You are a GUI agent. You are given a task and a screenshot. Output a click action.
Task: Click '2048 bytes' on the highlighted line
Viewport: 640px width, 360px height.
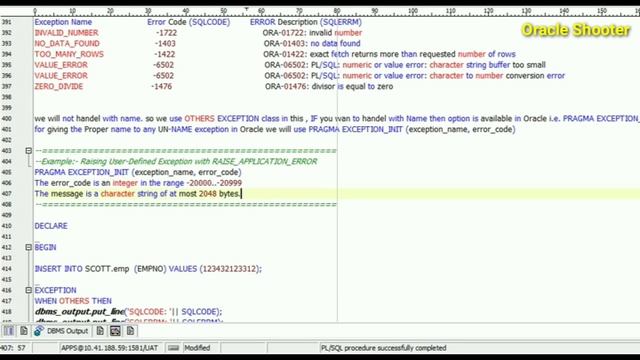pos(220,193)
